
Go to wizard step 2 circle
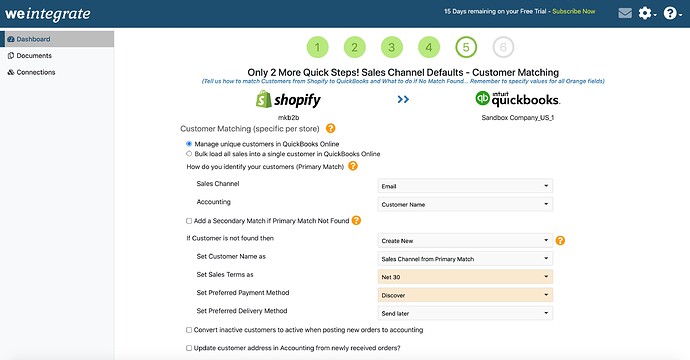click(354, 47)
